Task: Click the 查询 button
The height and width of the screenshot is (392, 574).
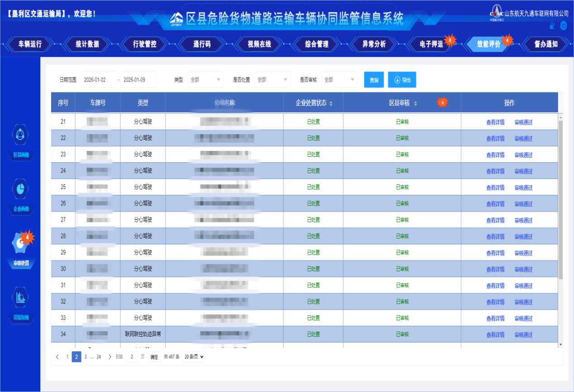Action: point(374,80)
